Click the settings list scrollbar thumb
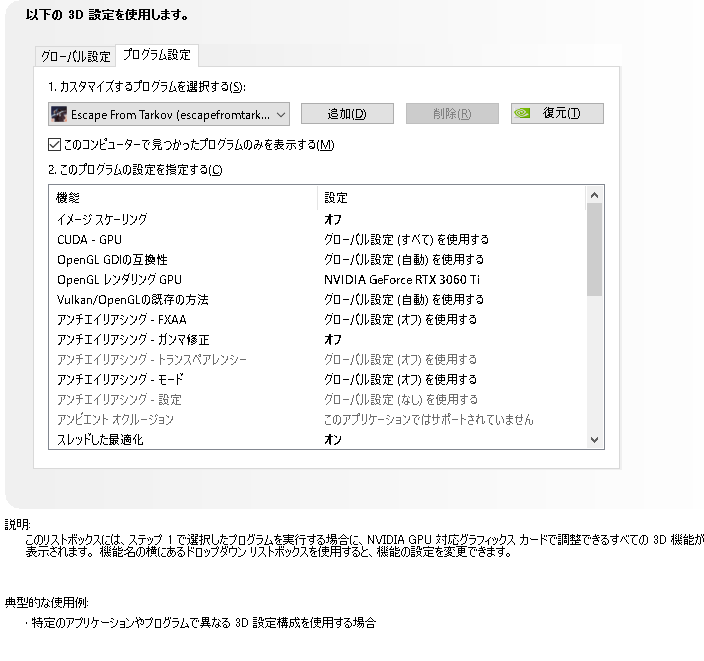Screen dimensions: 704x661 (594, 250)
